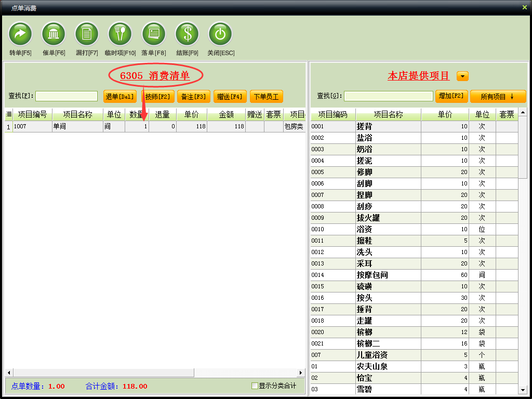This screenshot has height=399, width=532.
Task: Click the 数量 column header in order list
Action: click(x=137, y=115)
